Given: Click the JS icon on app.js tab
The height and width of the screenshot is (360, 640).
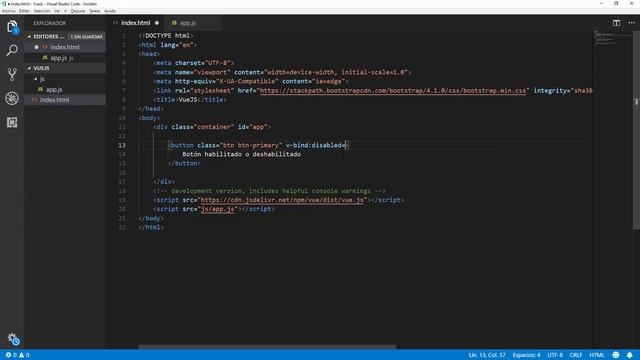Looking at the screenshot, I should (174, 23).
